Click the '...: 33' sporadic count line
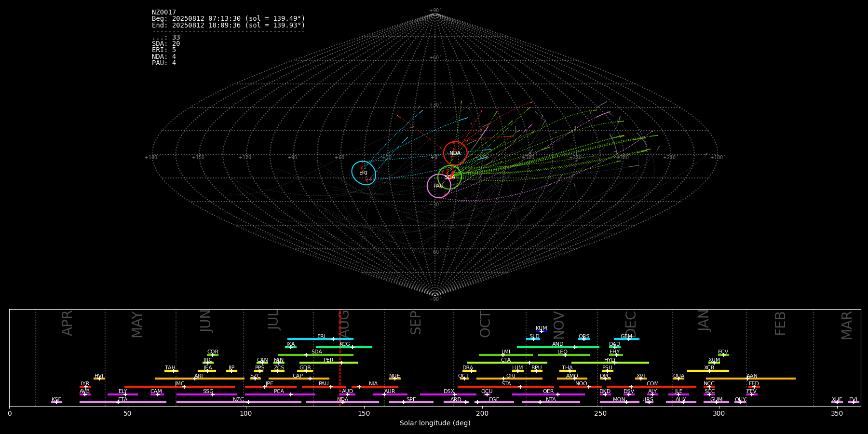 point(166,38)
